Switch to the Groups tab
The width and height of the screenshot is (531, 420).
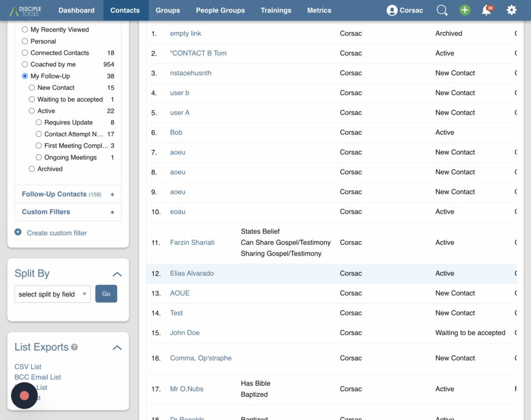167,10
